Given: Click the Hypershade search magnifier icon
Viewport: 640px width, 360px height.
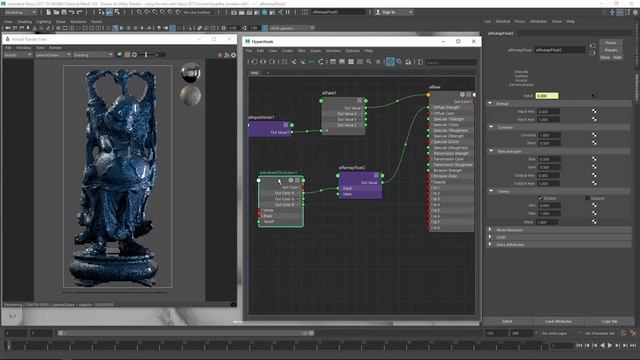Looking at the screenshot, I should pos(369,62).
